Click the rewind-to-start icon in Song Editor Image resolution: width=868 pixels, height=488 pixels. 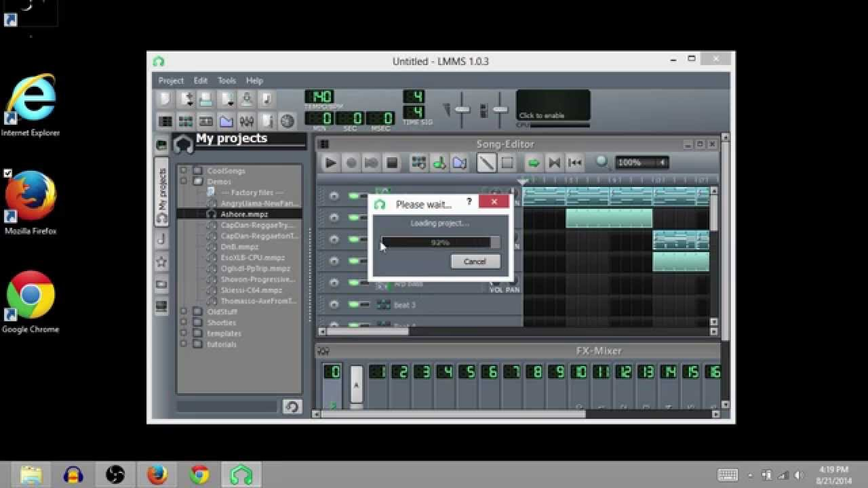coord(575,163)
